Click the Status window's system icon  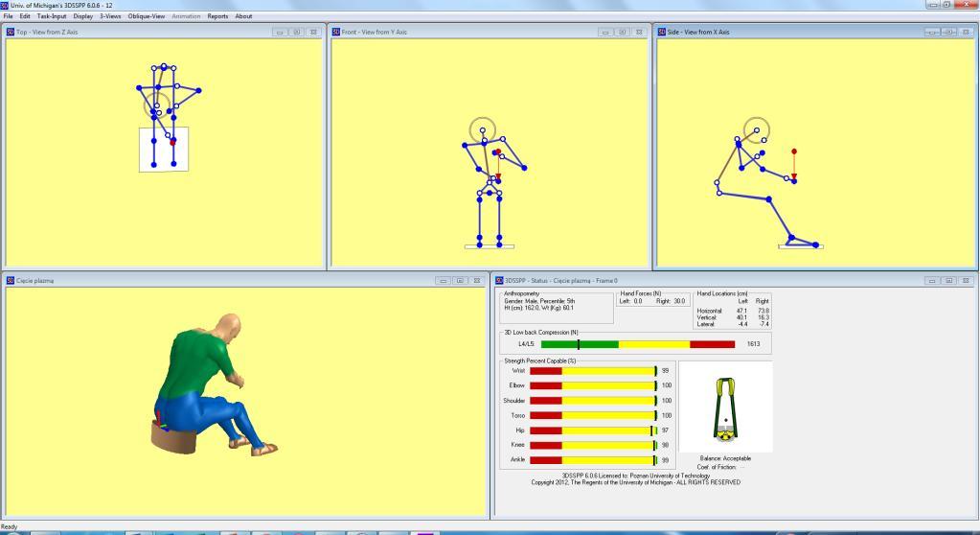coord(499,281)
